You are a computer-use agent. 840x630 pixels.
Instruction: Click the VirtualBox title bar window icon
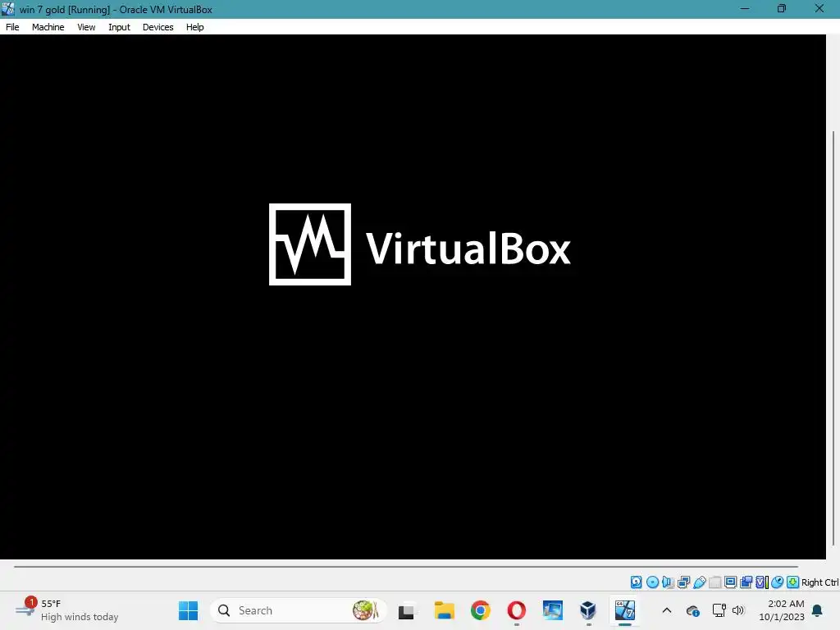(x=8, y=9)
